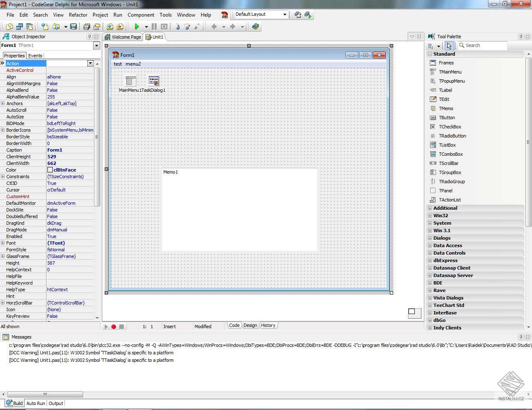
Task: Click the Program Pause toolbar icon
Action: [154, 27]
